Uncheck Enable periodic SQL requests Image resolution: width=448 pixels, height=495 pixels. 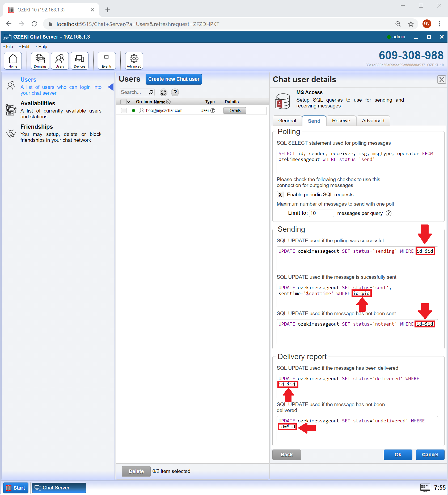[x=280, y=194]
